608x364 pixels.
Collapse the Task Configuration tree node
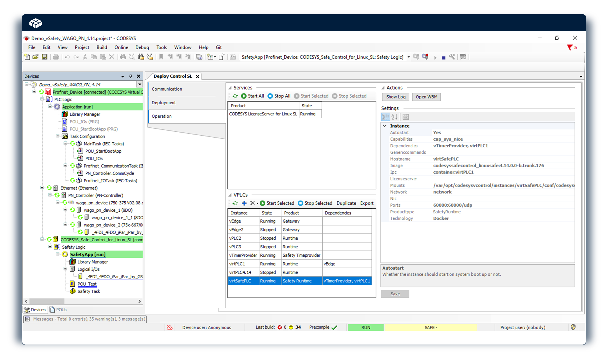coord(57,136)
